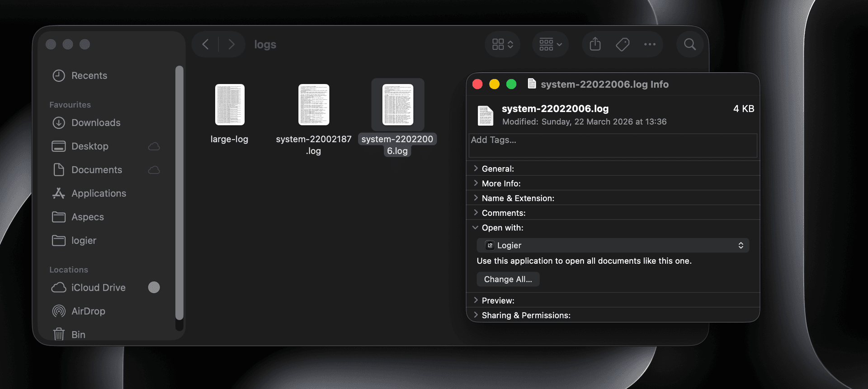The height and width of the screenshot is (389, 868).
Task: Click the large-log file name label
Action: [x=229, y=139]
